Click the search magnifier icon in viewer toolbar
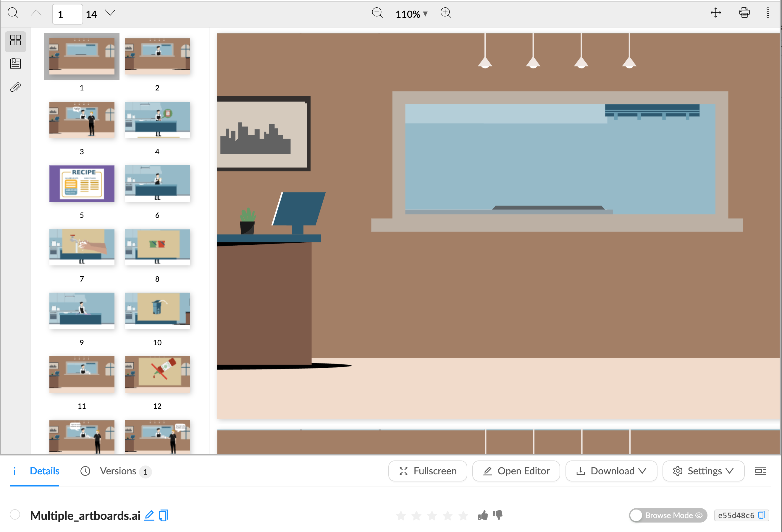Image resolution: width=782 pixels, height=532 pixels. coord(13,13)
